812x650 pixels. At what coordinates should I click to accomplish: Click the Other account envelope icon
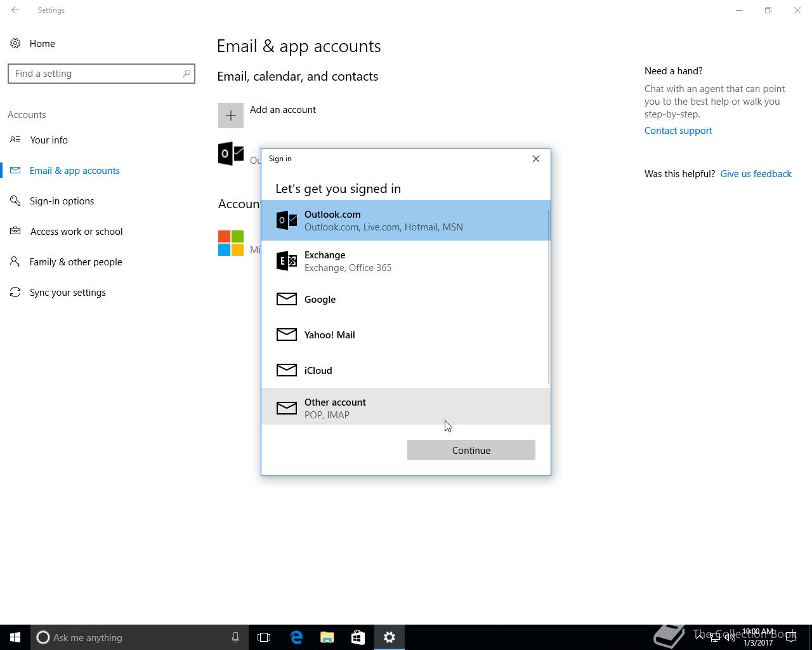pyautogui.click(x=287, y=408)
